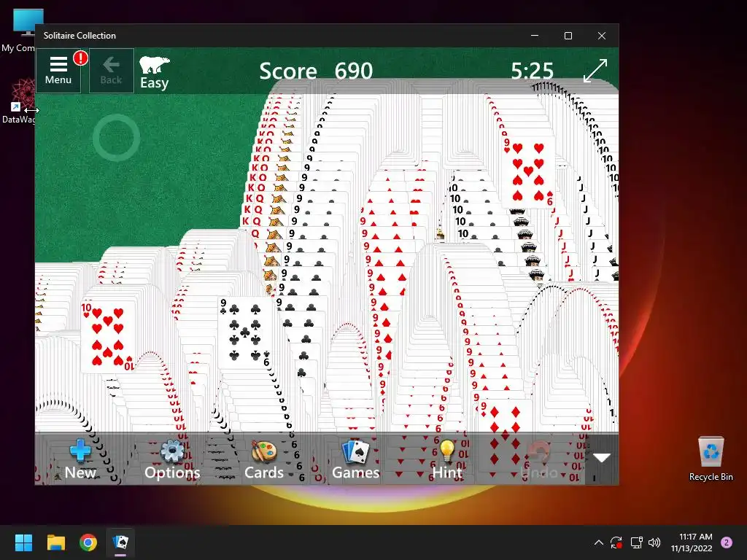Click the 9 of hearts card

(528, 171)
